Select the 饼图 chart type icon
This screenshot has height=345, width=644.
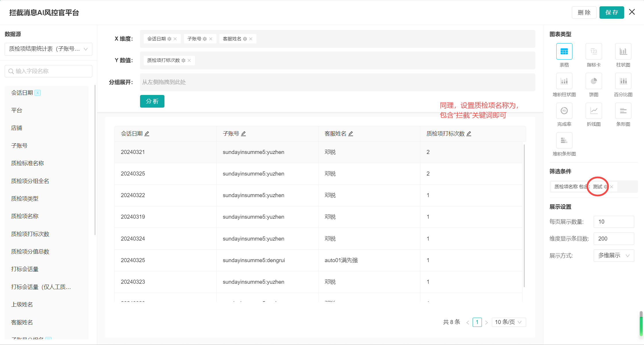point(593,81)
